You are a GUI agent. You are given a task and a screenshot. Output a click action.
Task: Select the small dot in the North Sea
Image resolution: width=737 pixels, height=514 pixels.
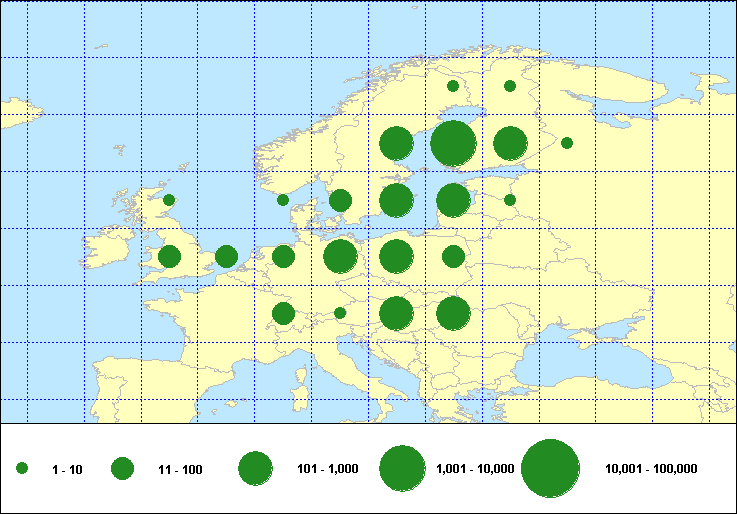click(x=283, y=200)
